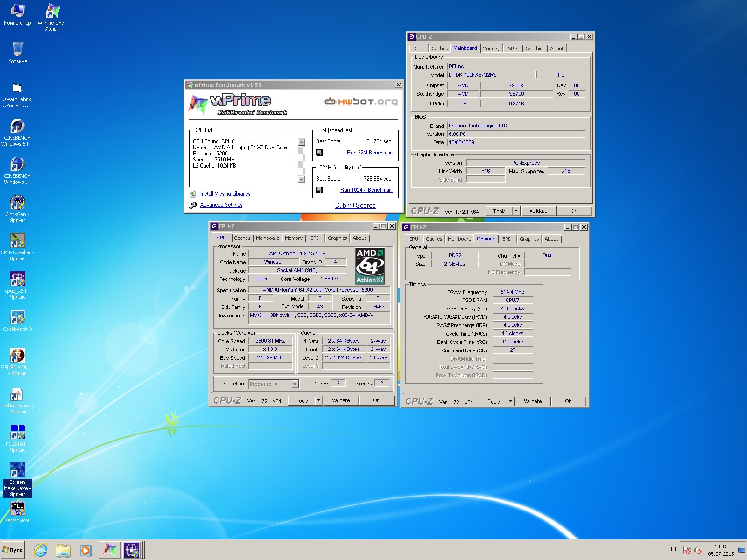Click Submit Scores link in wPrime

pos(355,205)
